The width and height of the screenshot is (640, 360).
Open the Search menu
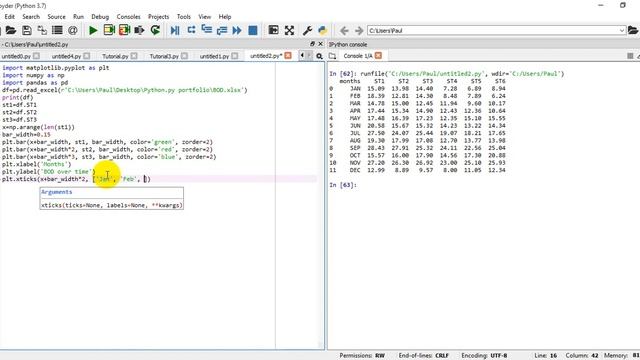point(31,17)
